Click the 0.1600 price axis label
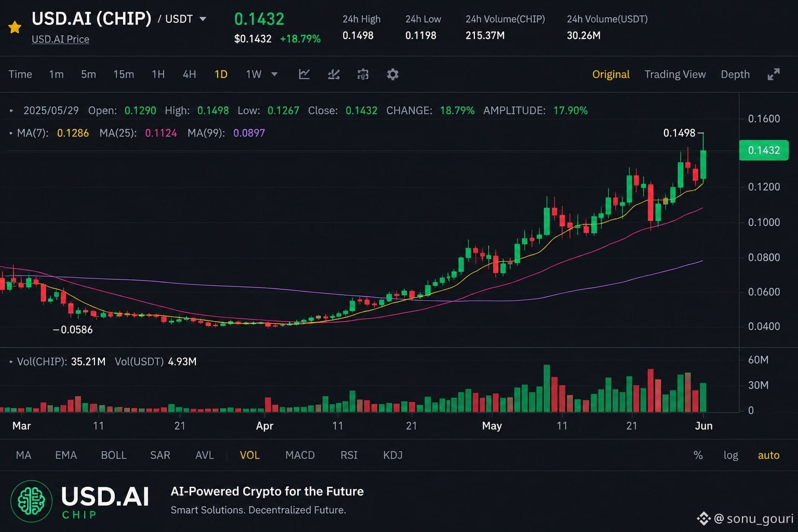Screen dimensions: 798x532 point(764,118)
